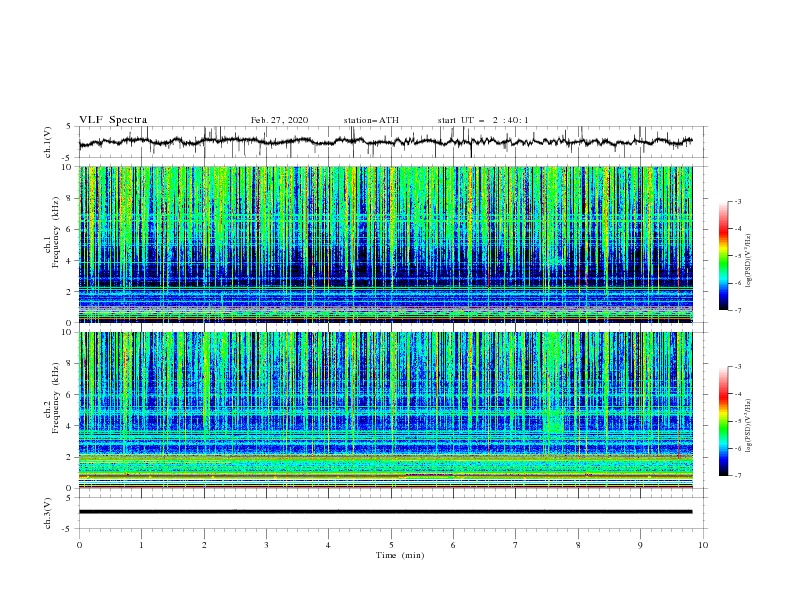Viewport: 792px width, 612px height.
Task: Click the "6" tick on the time axis
Action: pyautogui.click(x=453, y=545)
